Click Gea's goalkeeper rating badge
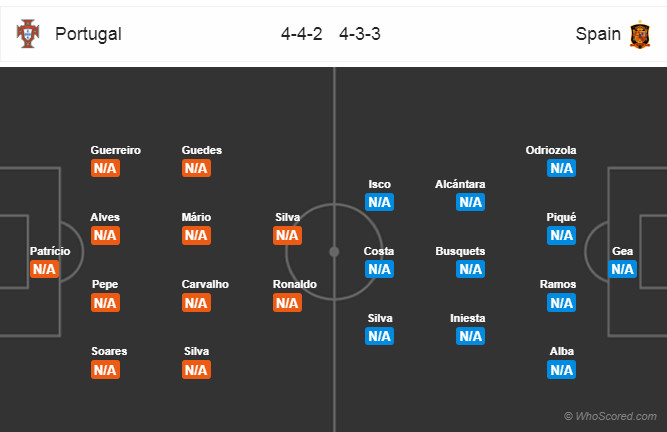This screenshot has width=667, height=432. [x=622, y=269]
